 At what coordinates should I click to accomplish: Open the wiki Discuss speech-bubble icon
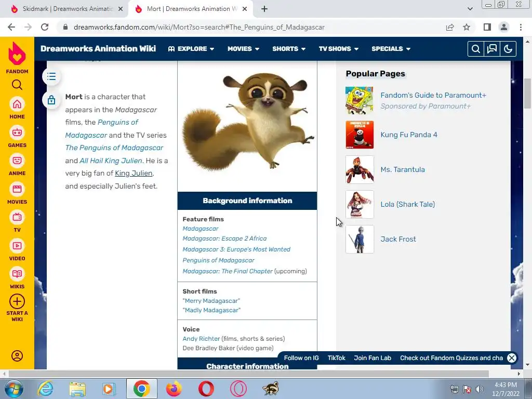pyautogui.click(x=492, y=49)
